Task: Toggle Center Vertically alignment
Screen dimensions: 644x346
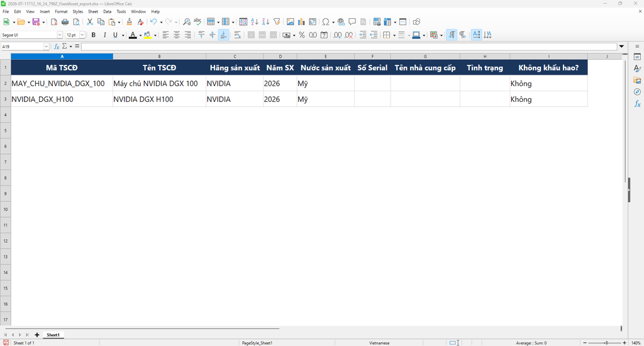Action: (213, 35)
